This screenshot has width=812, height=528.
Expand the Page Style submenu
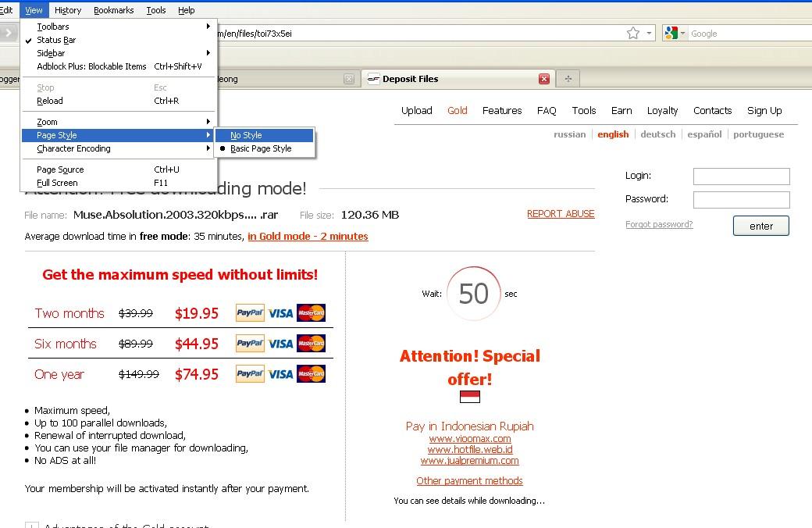[118, 135]
